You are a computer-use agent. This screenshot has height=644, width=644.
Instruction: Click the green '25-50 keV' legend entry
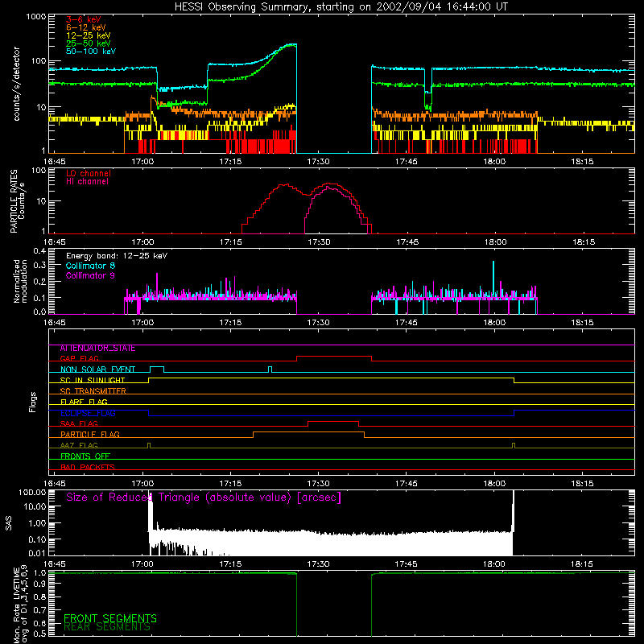(x=89, y=43)
